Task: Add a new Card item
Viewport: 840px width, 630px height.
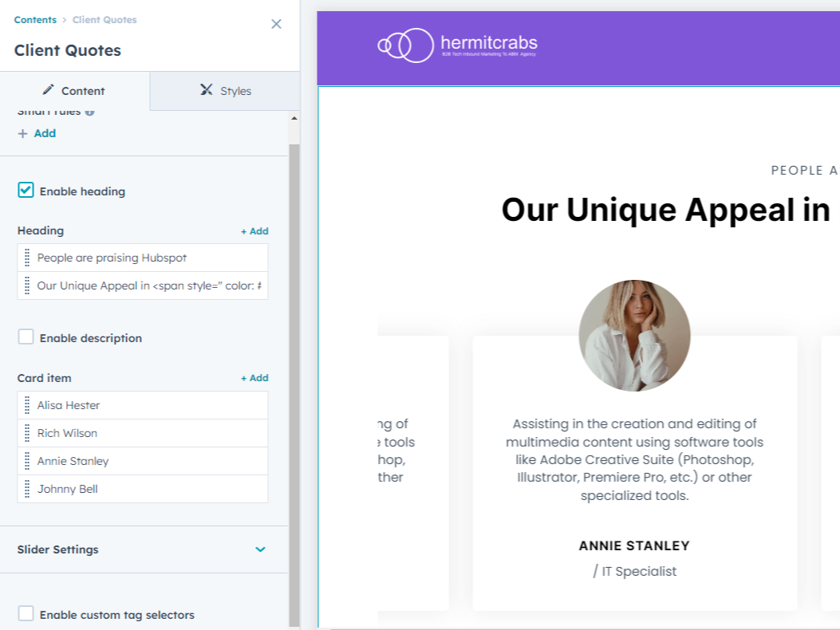Action: point(254,378)
